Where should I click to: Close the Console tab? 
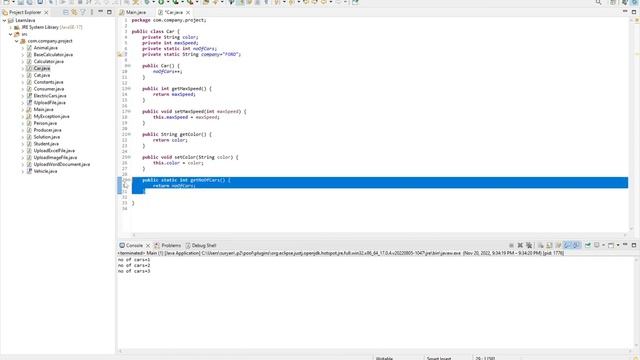coord(148,246)
